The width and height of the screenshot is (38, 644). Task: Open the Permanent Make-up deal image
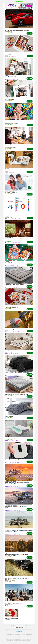click(19, 111)
